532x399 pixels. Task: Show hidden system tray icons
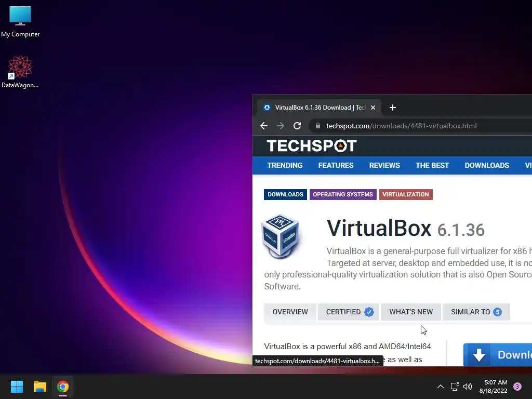441,387
